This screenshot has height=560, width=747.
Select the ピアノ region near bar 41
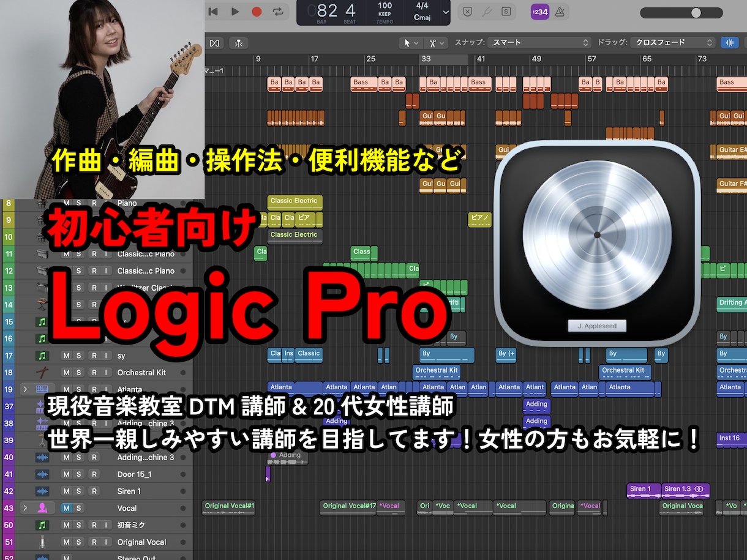pyautogui.click(x=480, y=219)
